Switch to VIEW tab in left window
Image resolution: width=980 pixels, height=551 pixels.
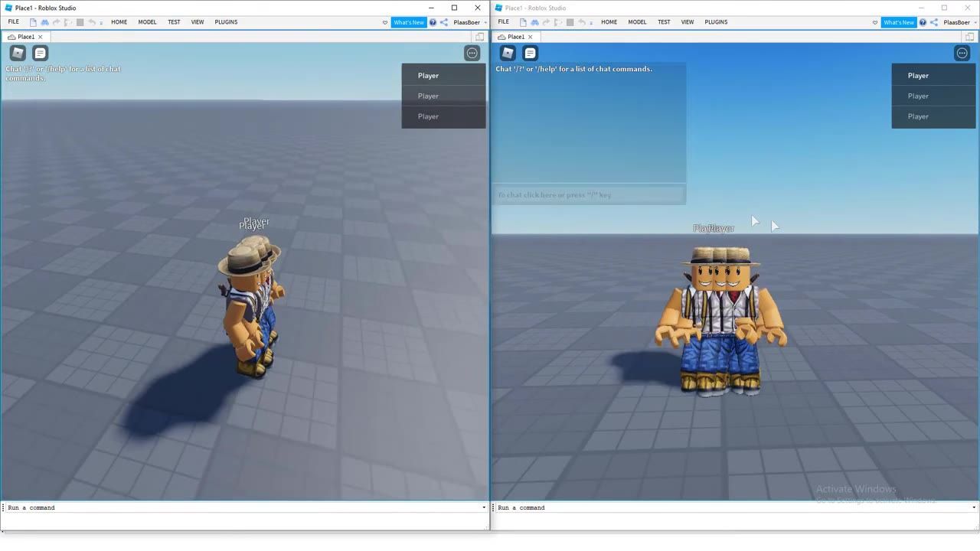tap(198, 21)
